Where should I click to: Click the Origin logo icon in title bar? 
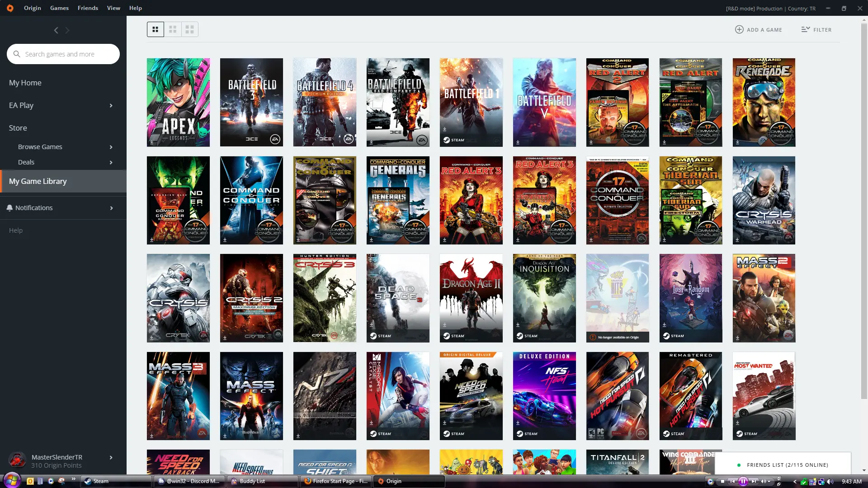pos(10,8)
